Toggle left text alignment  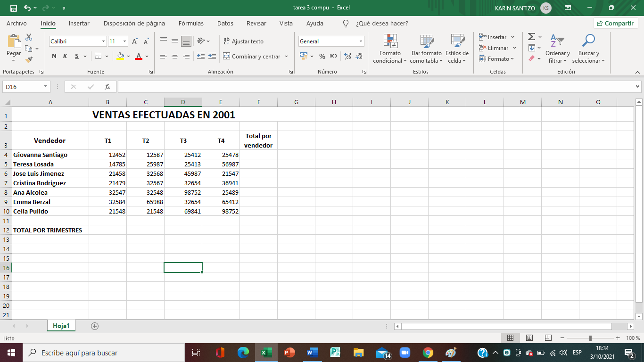click(164, 56)
